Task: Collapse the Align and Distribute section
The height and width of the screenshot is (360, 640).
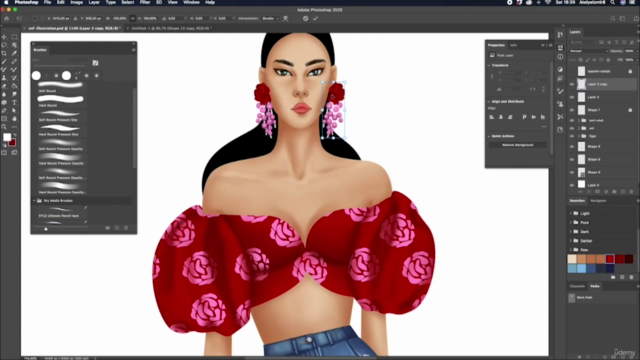Action: click(489, 102)
